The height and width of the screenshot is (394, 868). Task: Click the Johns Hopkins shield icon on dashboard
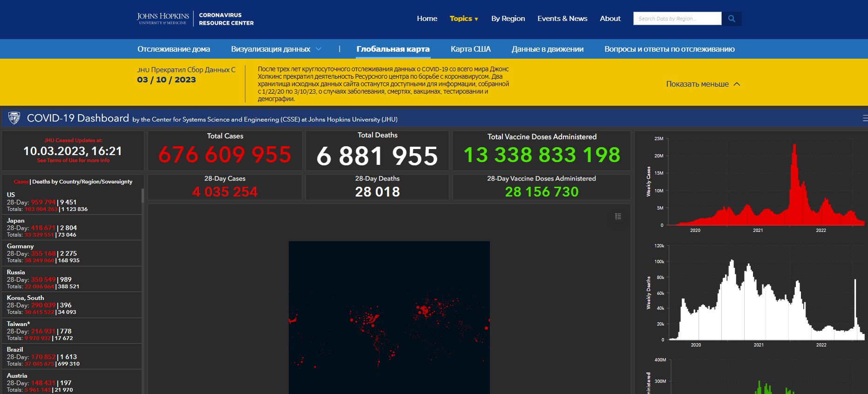point(14,118)
